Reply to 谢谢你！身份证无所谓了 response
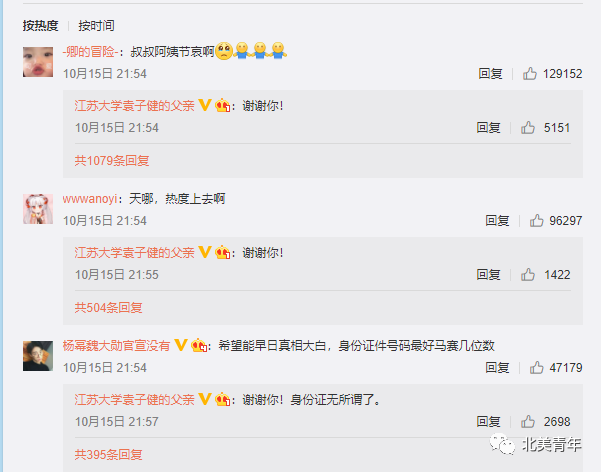The image size is (601, 472). 488,421
